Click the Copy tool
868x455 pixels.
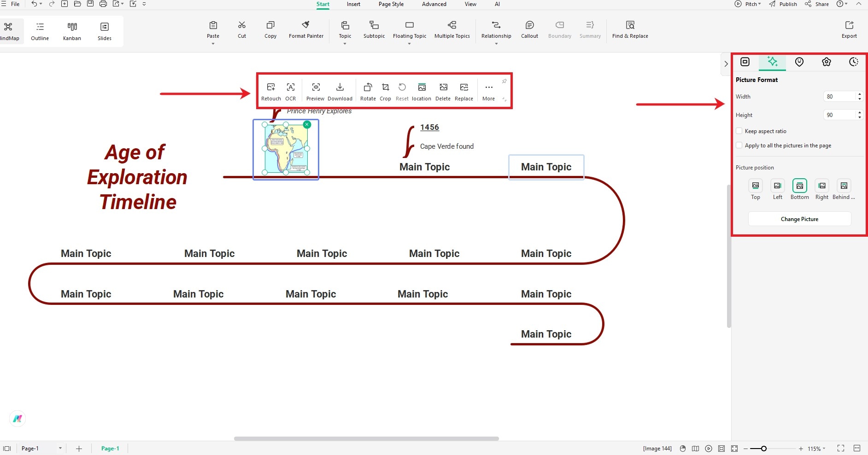270,29
